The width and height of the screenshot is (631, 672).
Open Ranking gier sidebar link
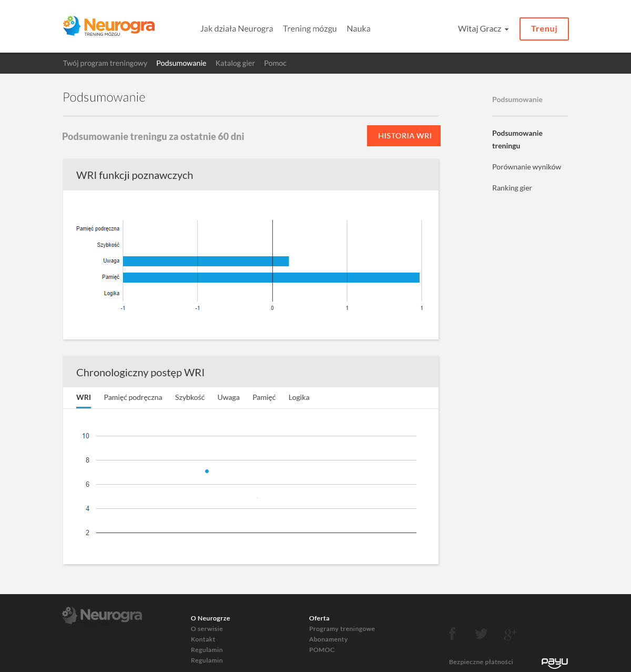[x=512, y=188]
